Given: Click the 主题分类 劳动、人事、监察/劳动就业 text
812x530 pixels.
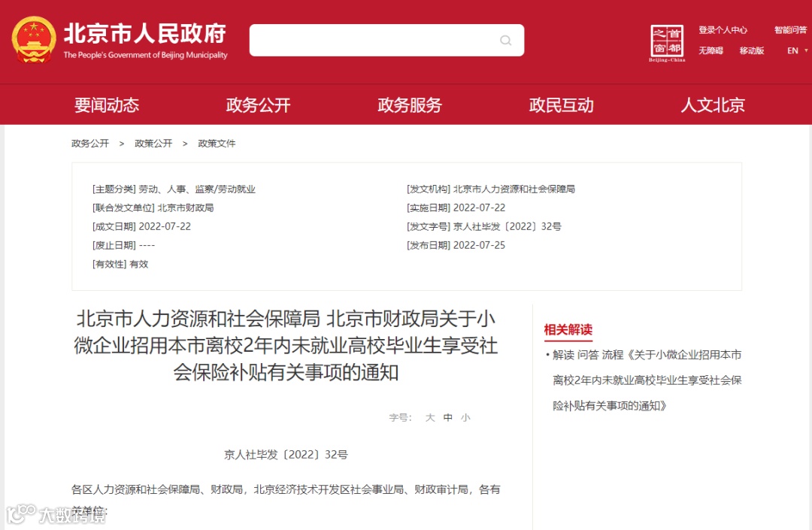Looking at the screenshot, I should (174, 189).
